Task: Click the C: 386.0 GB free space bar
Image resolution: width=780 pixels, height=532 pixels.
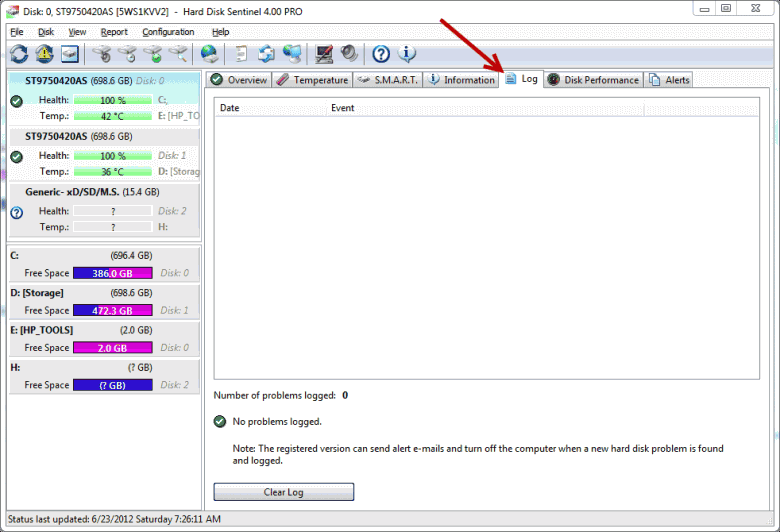Action: (113, 273)
